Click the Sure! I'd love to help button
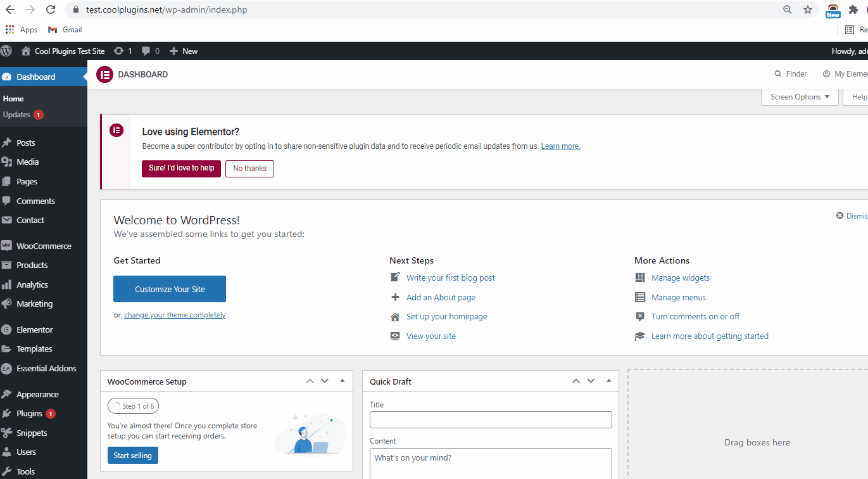 [181, 169]
